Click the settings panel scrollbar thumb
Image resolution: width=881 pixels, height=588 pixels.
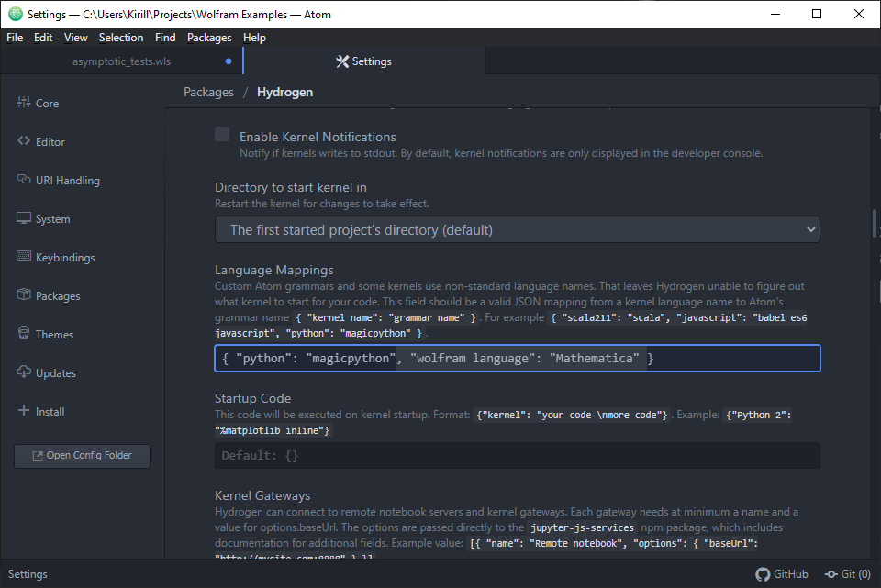coord(875,223)
